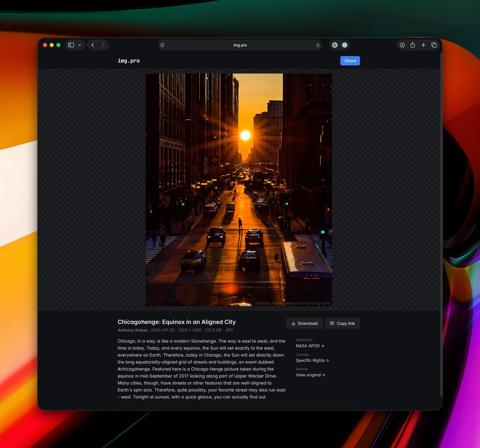Click the 'Source' label
480x448 pixels.
tap(302, 369)
